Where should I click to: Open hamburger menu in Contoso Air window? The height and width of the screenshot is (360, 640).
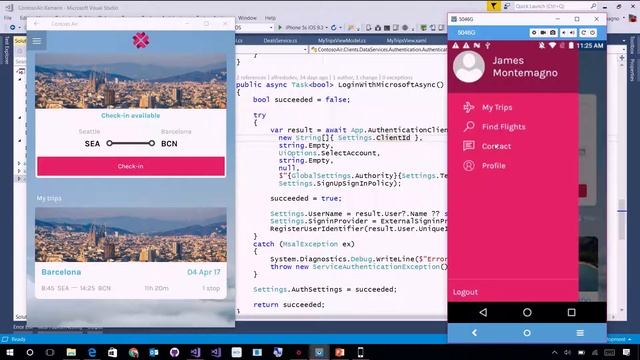pos(37,41)
